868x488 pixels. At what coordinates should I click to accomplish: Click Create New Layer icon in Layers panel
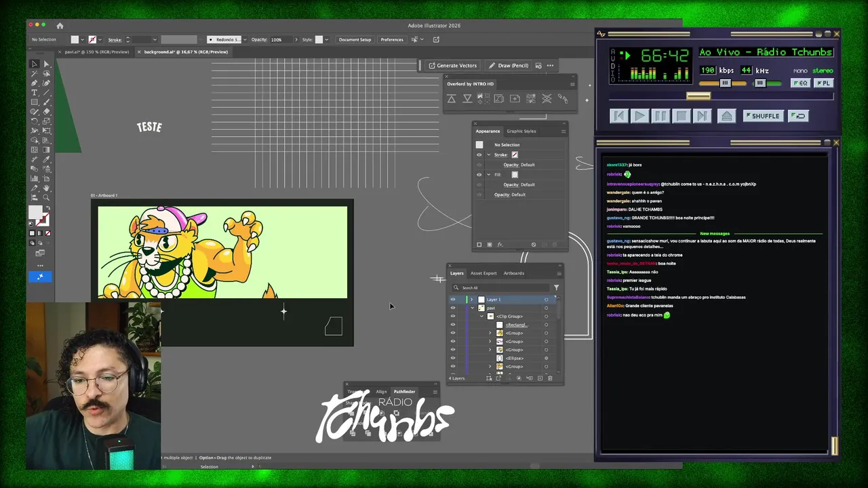coord(540,378)
